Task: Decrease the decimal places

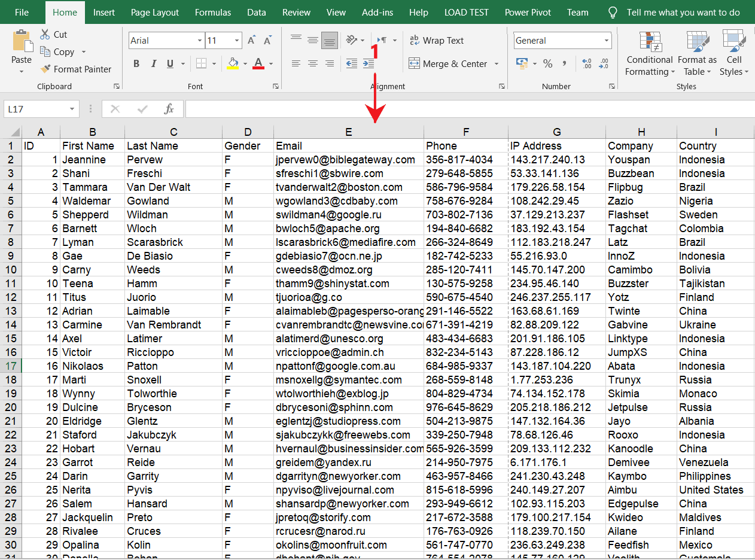Action: click(x=603, y=63)
